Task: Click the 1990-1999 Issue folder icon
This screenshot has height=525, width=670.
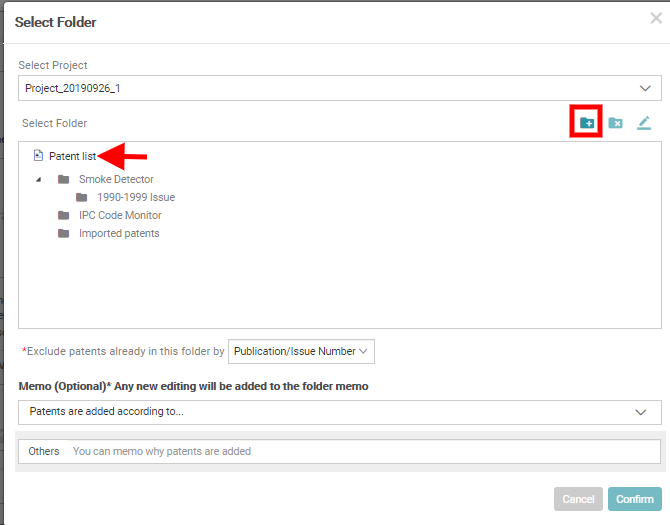Action: click(x=82, y=197)
